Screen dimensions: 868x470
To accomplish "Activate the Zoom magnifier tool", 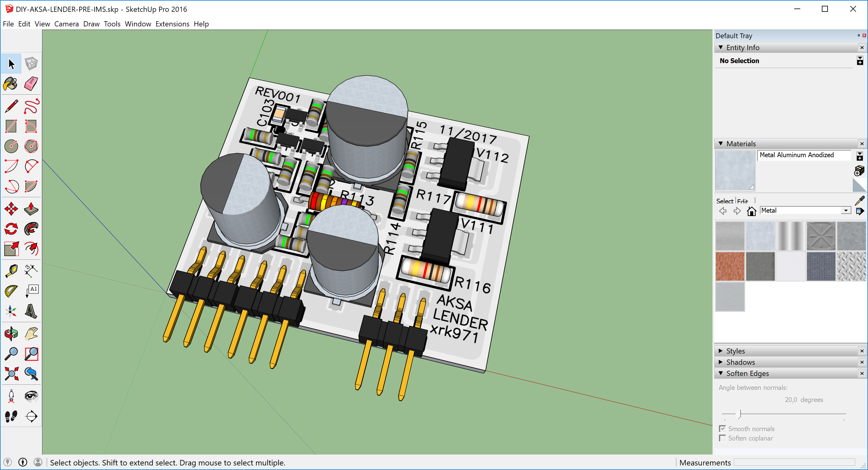I will click(11, 353).
